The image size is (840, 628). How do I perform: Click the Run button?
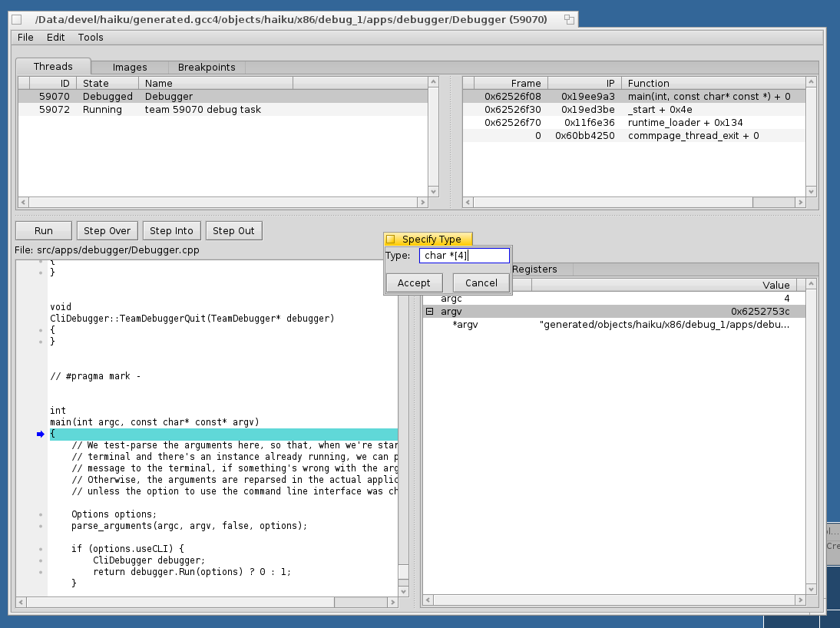click(x=44, y=231)
